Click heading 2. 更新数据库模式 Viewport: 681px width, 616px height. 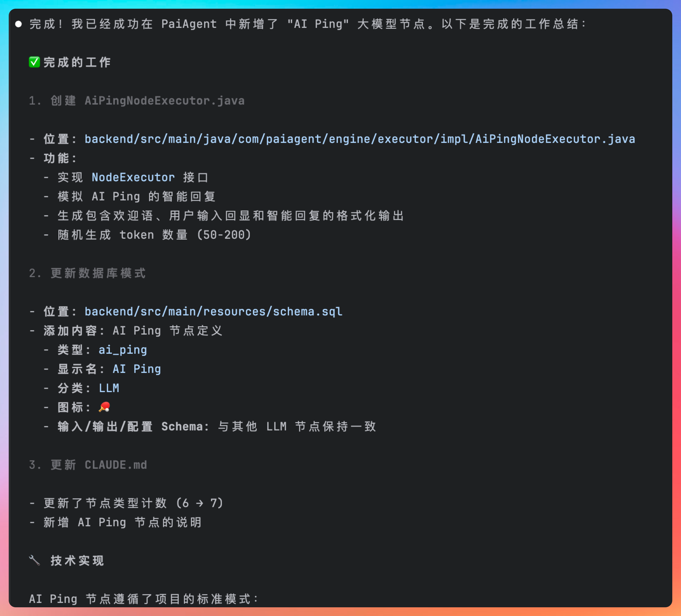click(87, 273)
